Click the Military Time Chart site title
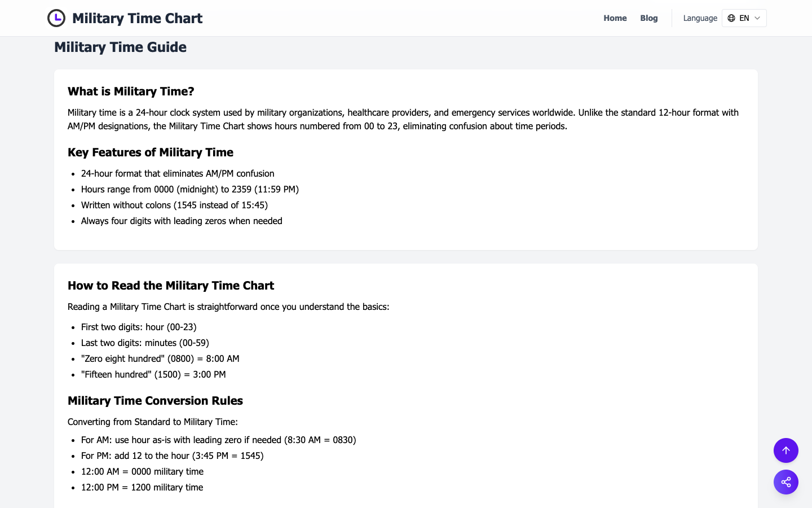Screen dimensions: 812x508 click(x=137, y=18)
